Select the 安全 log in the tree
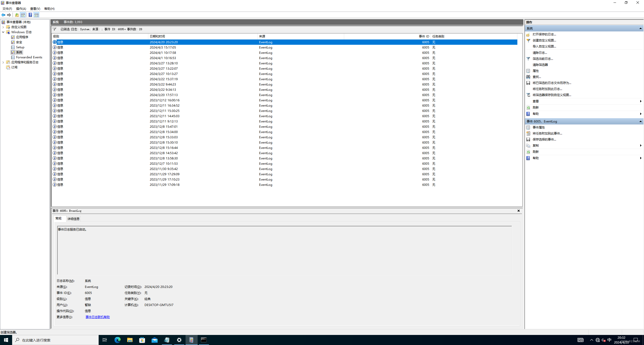 click(19, 42)
